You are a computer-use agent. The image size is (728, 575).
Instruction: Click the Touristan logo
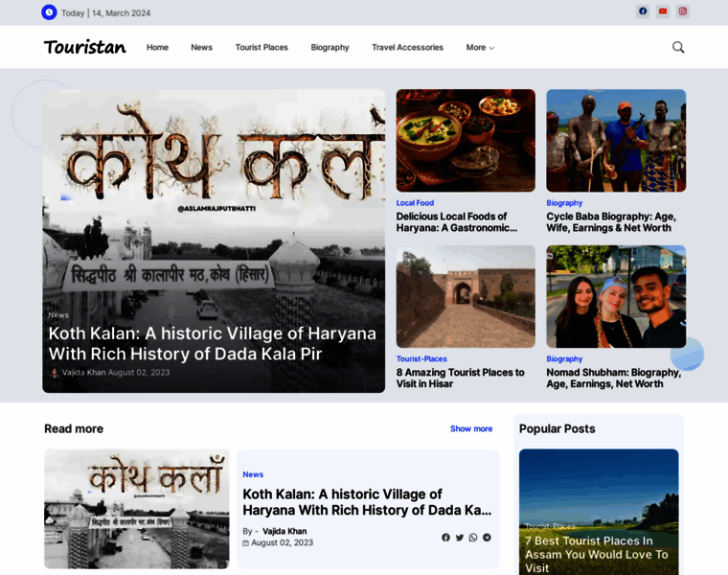[x=84, y=47]
